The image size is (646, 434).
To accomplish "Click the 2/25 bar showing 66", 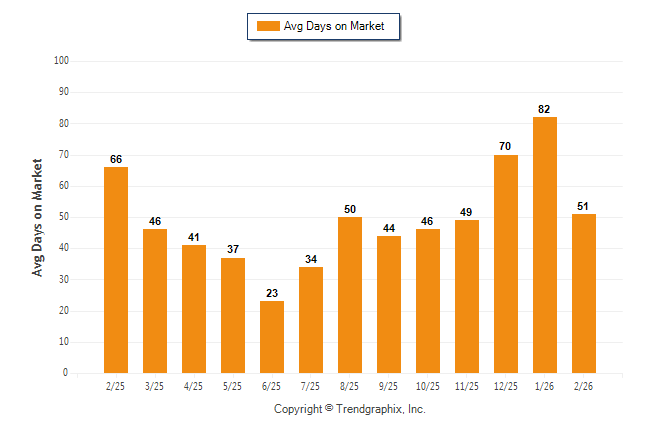I will (116, 270).
